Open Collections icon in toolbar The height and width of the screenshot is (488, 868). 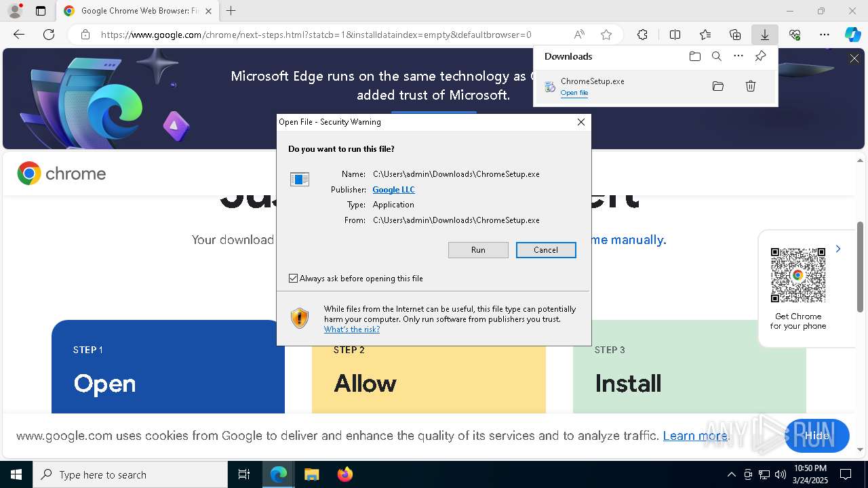click(735, 35)
